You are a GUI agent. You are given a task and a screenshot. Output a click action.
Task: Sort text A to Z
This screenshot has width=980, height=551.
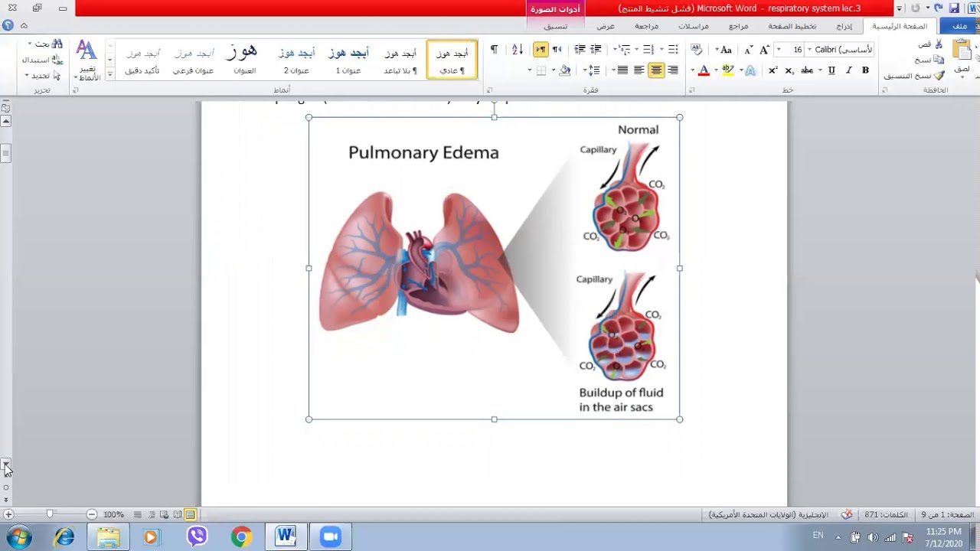518,50
